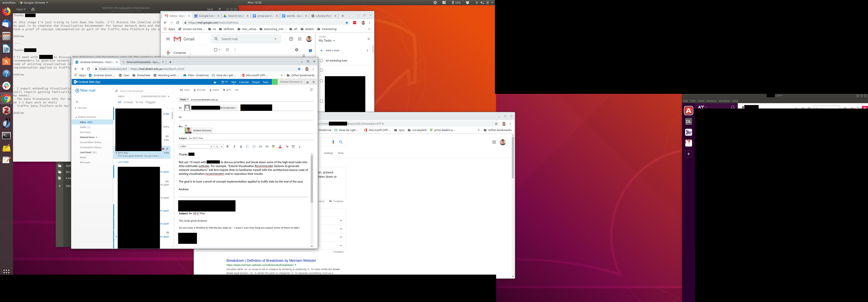Toggle italic formatting in the email editor
Screen dimensions: 868x302
[234, 147]
